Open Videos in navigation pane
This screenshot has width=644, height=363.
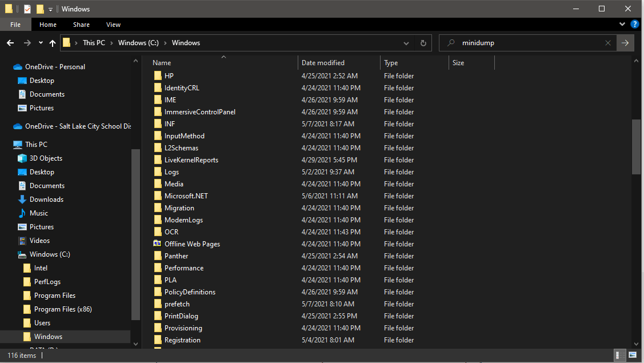(x=39, y=241)
